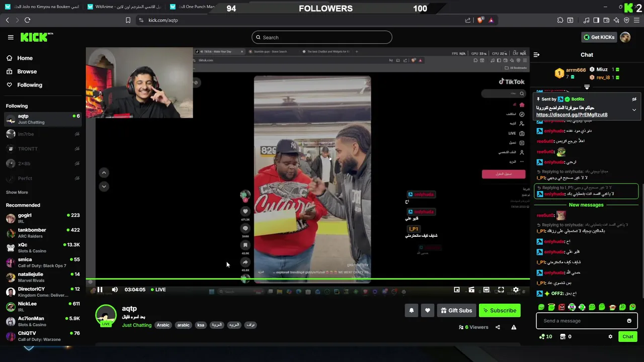The height and width of the screenshot is (362, 644).
Task: Open browser extensions puzzle icon
Action: coord(560,20)
